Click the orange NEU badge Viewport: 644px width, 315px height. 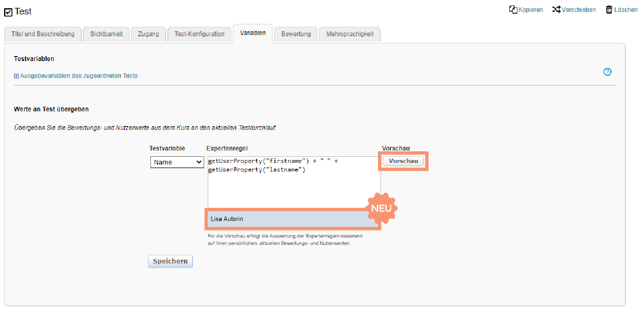click(381, 208)
